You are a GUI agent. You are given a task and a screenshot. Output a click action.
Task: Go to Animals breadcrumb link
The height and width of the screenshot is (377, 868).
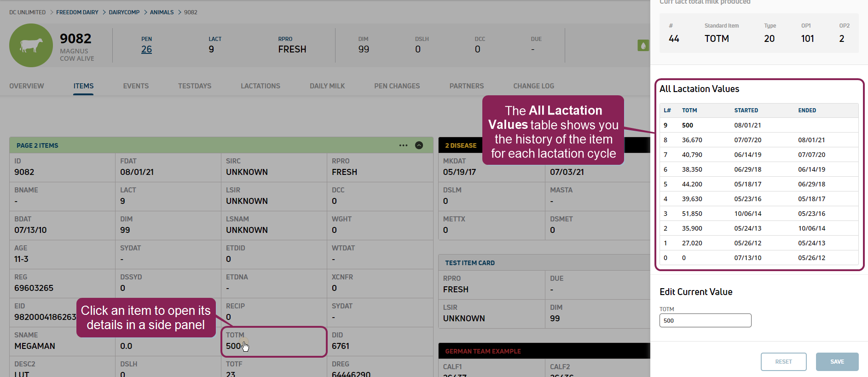click(x=162, y=12)
